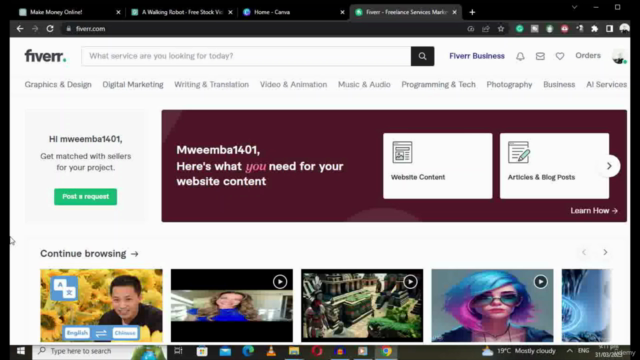Screen dimensions: 640x360
Task: Open the English-Chinese translation gig thumbnail
Action: coord(101,305)
